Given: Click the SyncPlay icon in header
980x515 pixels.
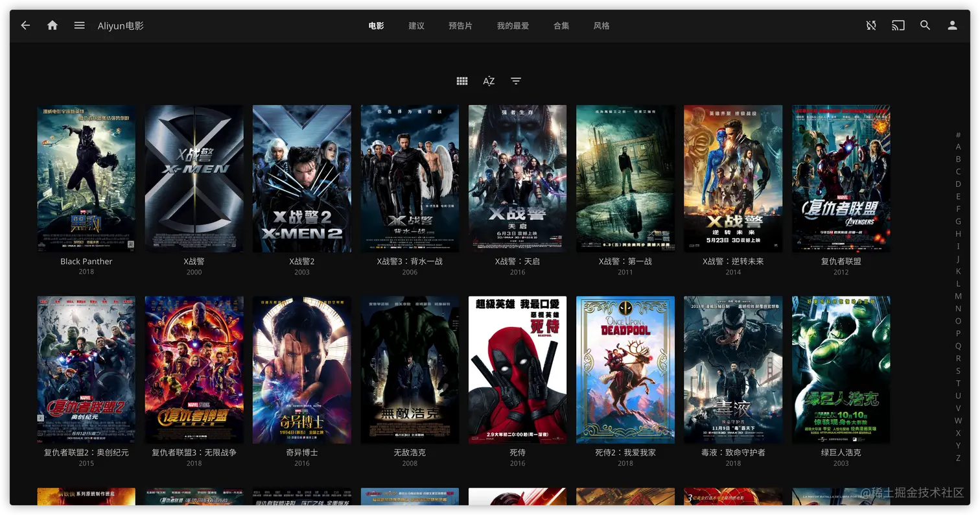Looking at the screenshot, I should coord(871,25).
